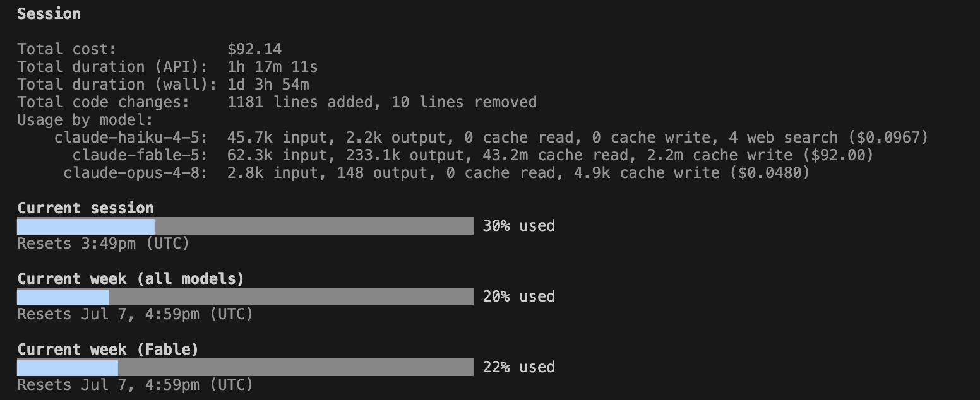Select the Total duration (wall) line

coord(163,85)
